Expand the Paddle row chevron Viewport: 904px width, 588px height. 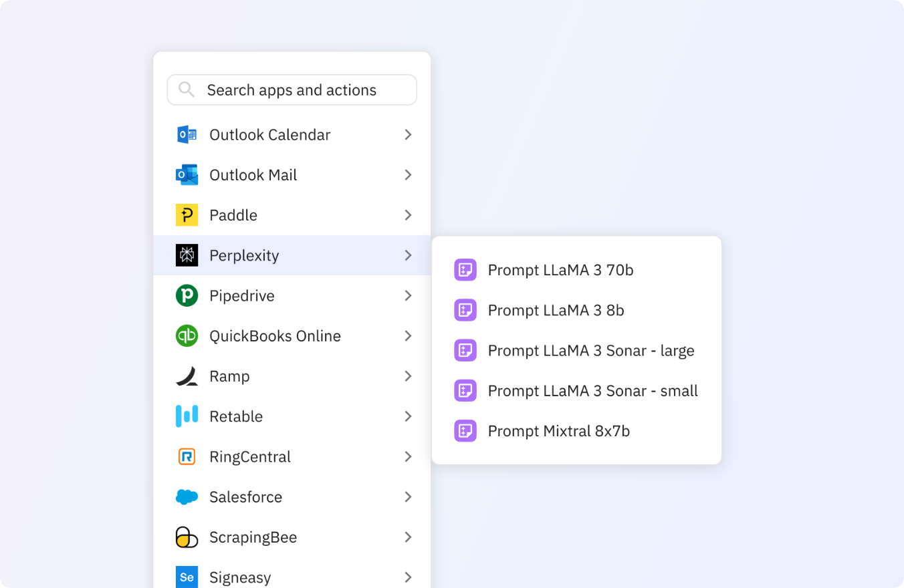click(x=408, y=214)
